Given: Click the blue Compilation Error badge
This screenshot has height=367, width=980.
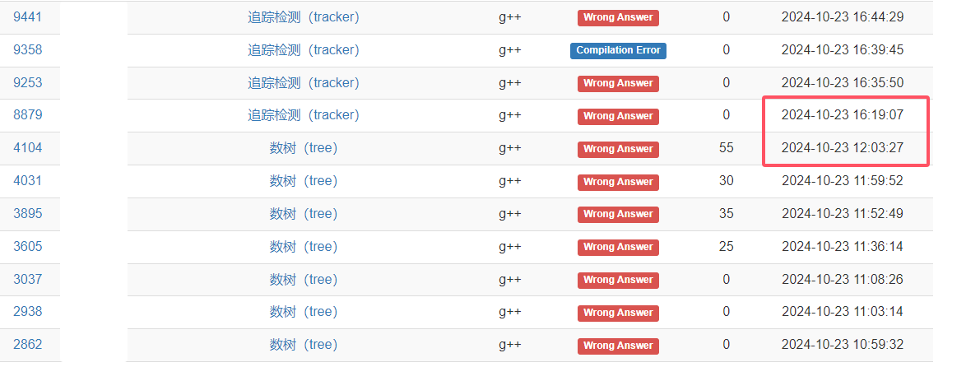Looking at the screenshot, I should point(618,50).
